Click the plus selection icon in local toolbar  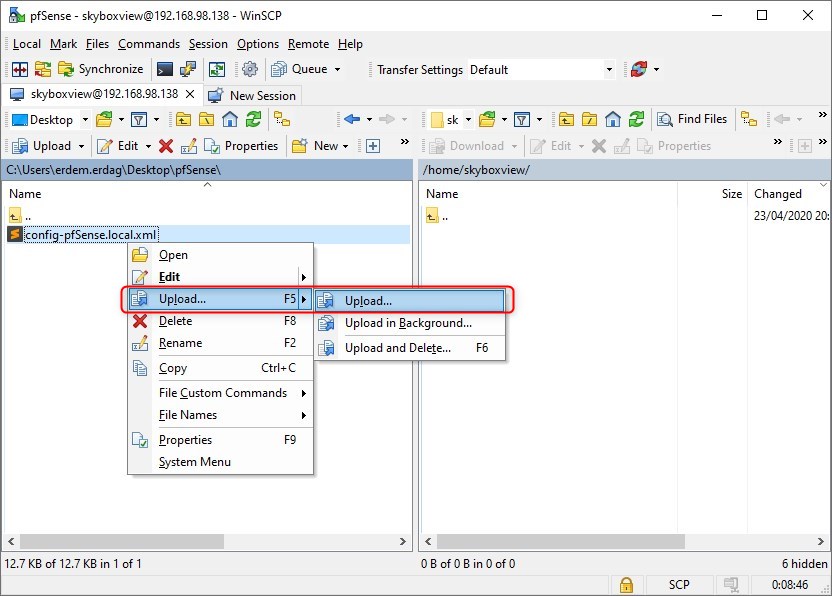[373, 146]
